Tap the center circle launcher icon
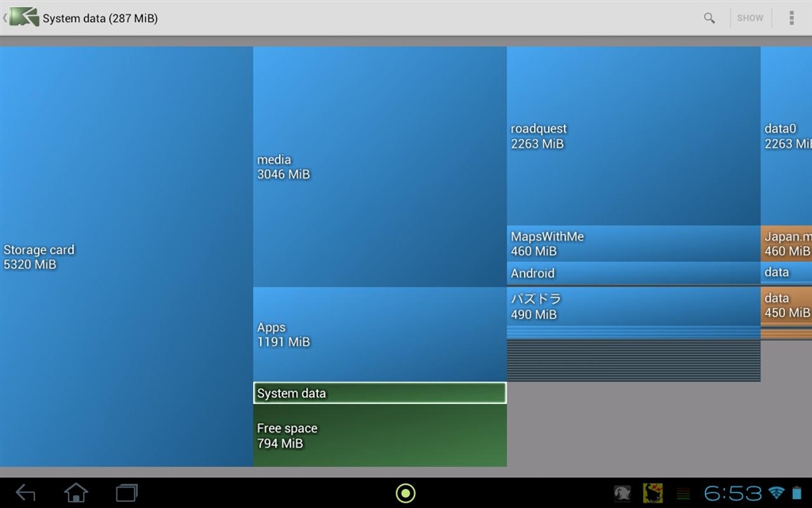 [405, 493]
